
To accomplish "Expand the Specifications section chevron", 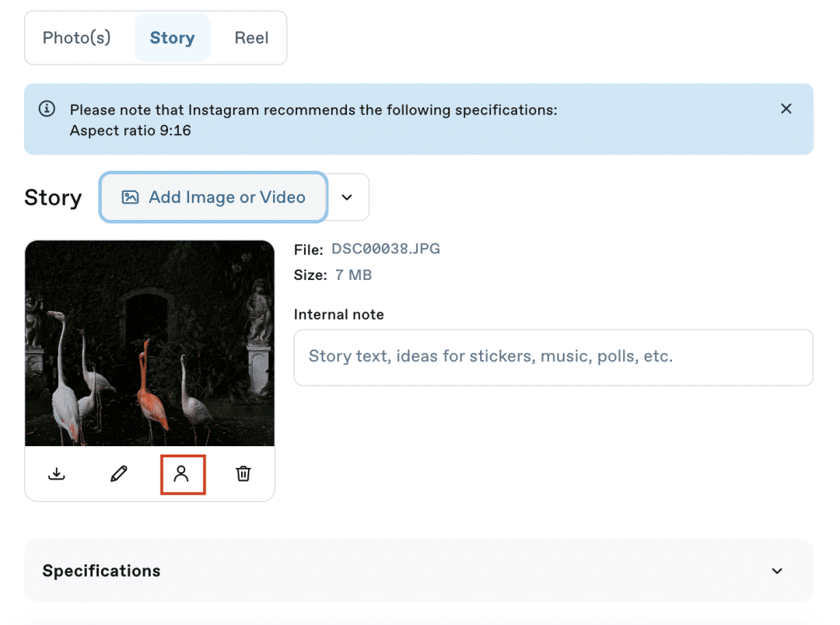I will pos(776,571).
